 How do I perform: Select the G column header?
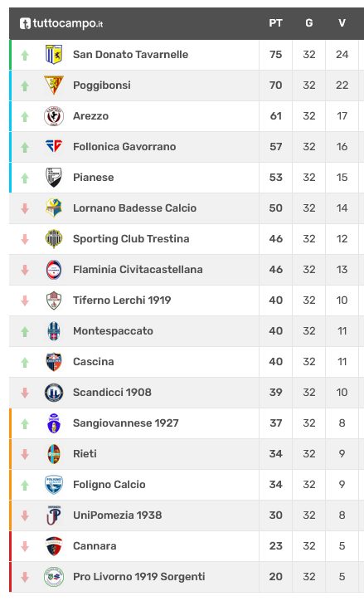click(309, 23)
